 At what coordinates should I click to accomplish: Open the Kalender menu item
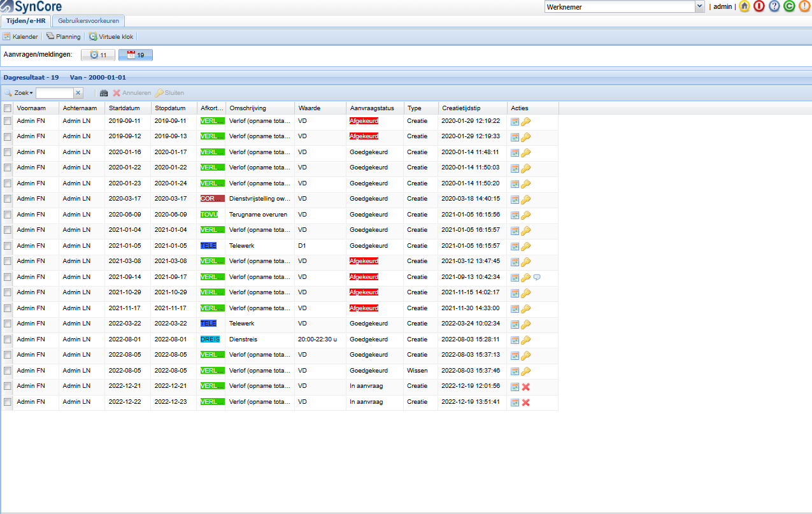pyautogui.click(x=20, y=36)
